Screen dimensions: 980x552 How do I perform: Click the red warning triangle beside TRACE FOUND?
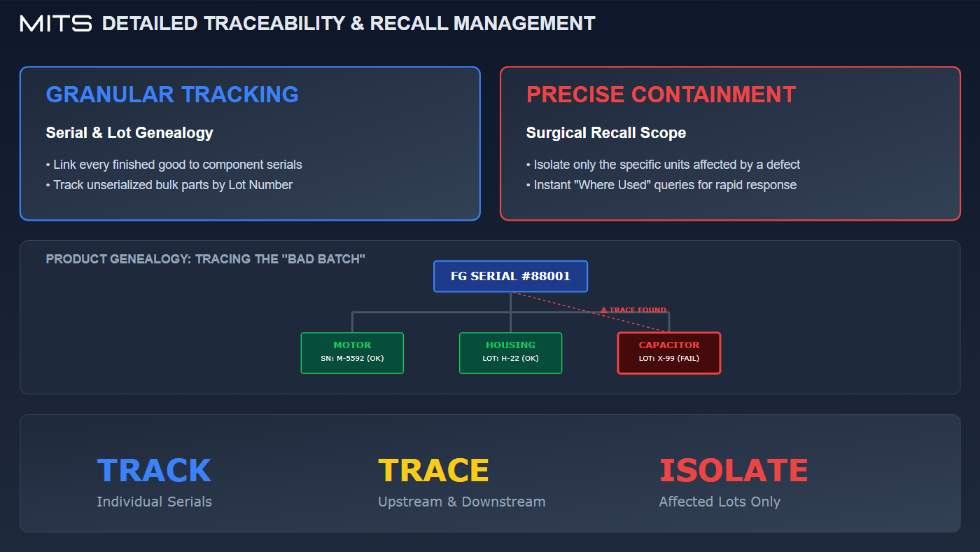coord(603,310)
